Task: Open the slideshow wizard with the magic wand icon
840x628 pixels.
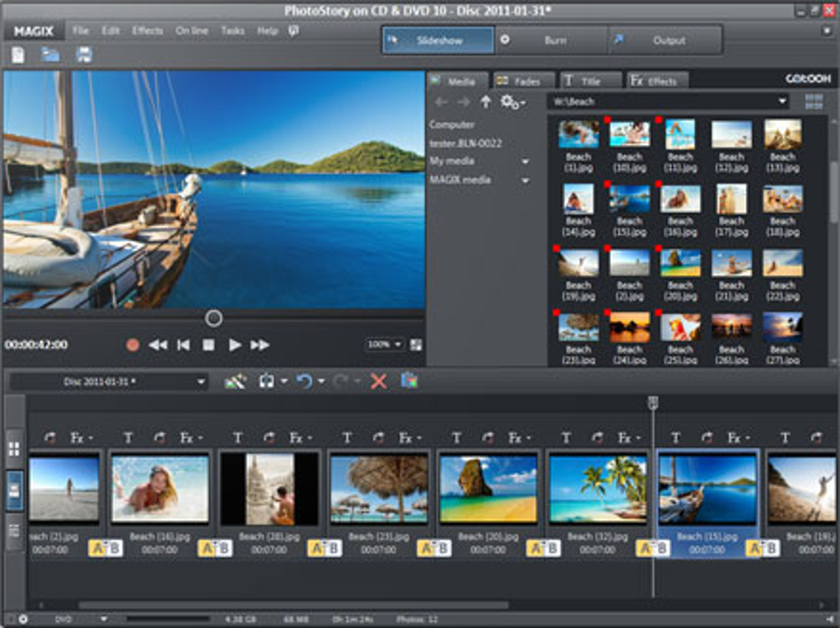Action: pos(235,382)
